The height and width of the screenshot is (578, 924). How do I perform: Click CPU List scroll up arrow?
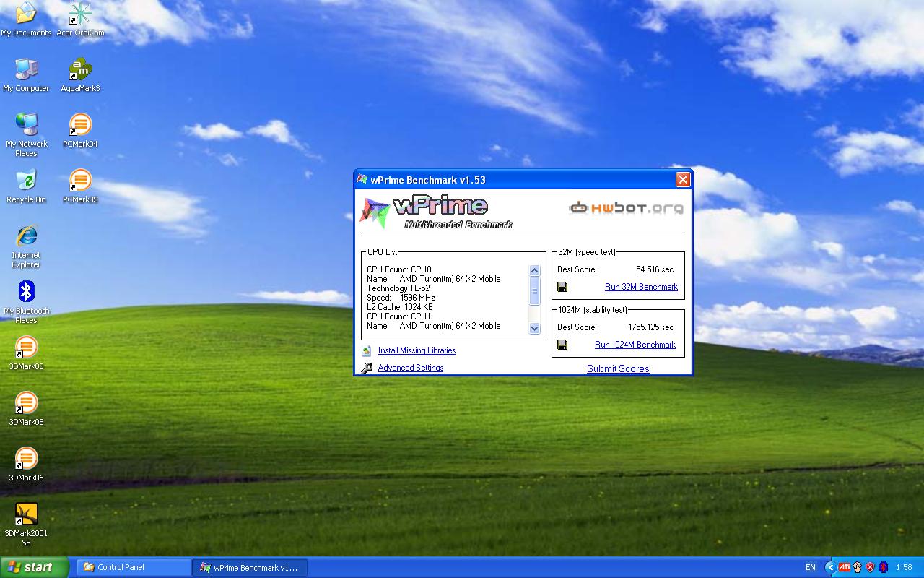535,270
